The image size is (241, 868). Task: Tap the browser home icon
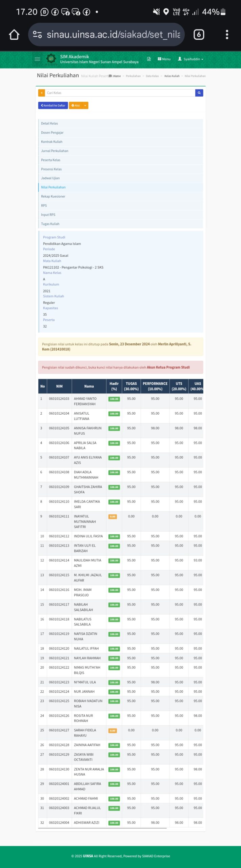pyautogui.click(x=14, y=35)
